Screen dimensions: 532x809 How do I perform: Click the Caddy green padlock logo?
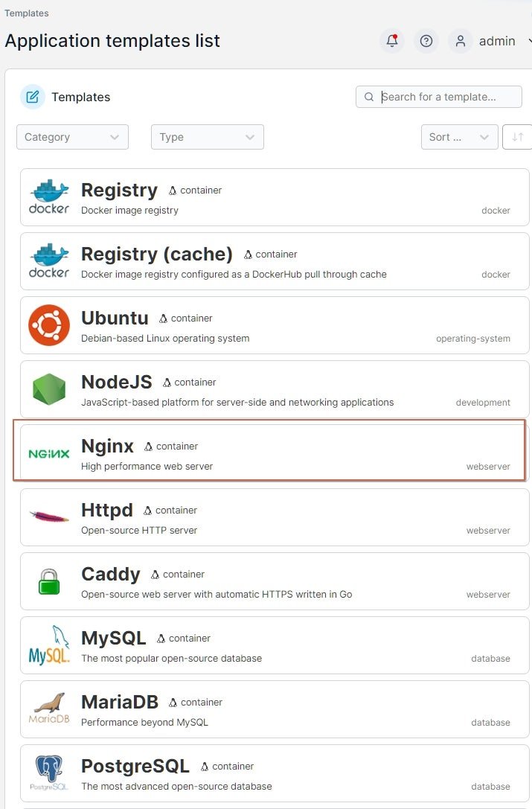pyautogui.click(x=49, y=581)
